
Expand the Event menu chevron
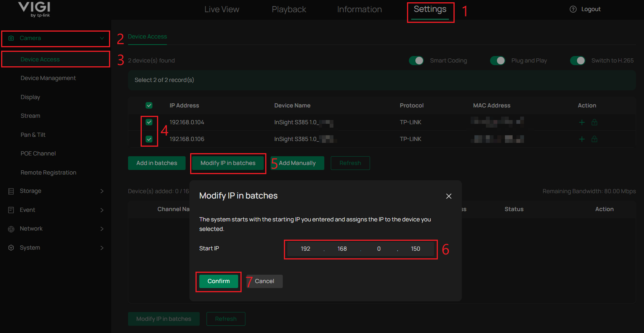102,210
